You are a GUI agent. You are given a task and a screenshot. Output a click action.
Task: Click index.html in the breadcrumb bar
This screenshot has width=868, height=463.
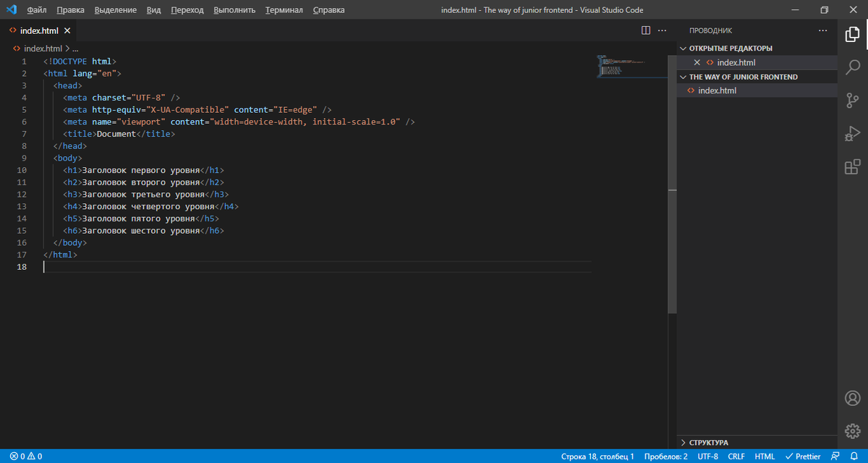[x=43, y=48]
